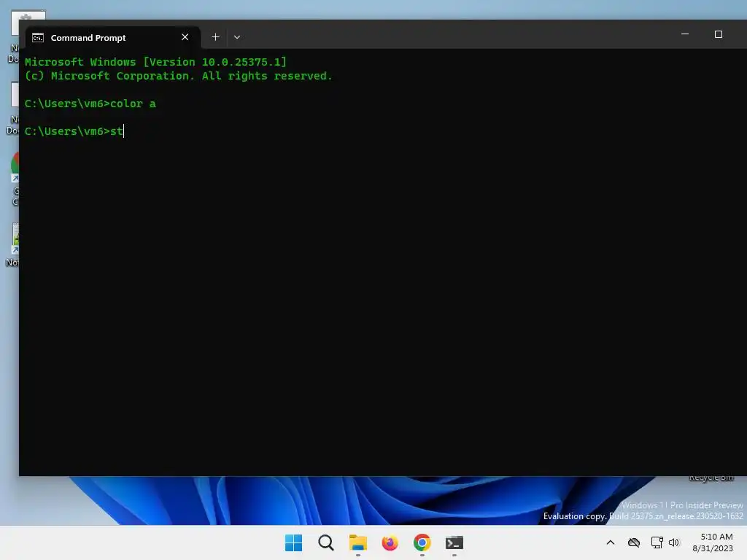
Task: Open network status tray icon
Action: (657, 542)
